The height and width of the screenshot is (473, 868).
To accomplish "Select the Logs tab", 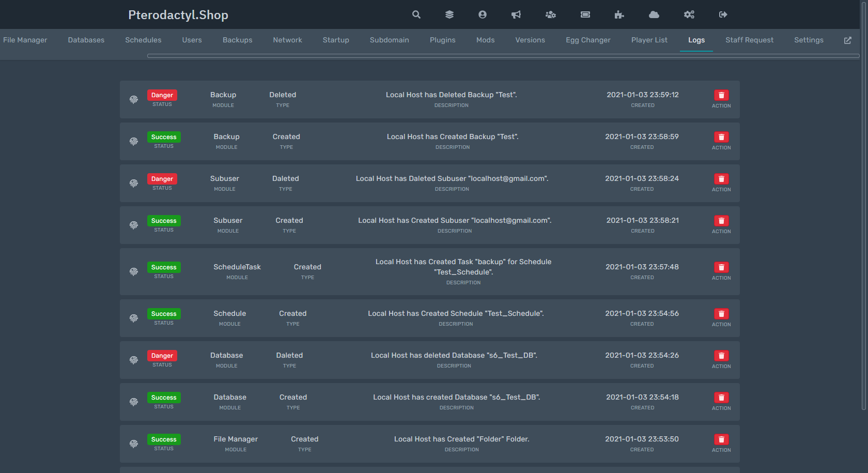I will (x=696, y=40).
